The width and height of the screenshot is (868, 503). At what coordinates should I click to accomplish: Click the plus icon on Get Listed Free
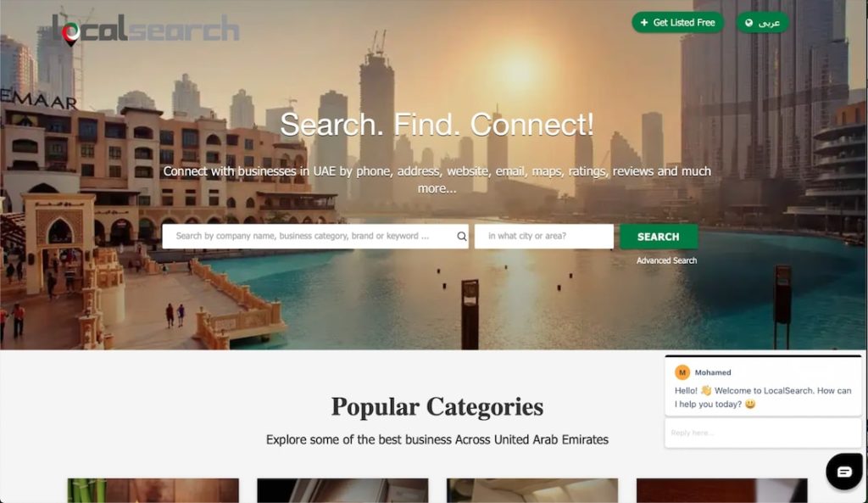tap(644, 23)
